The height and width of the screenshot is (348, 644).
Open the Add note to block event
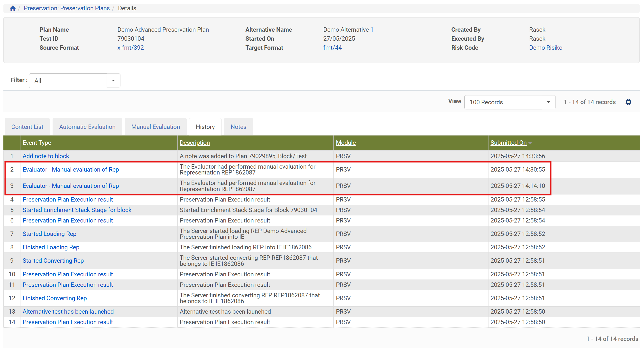coord(46,156)
